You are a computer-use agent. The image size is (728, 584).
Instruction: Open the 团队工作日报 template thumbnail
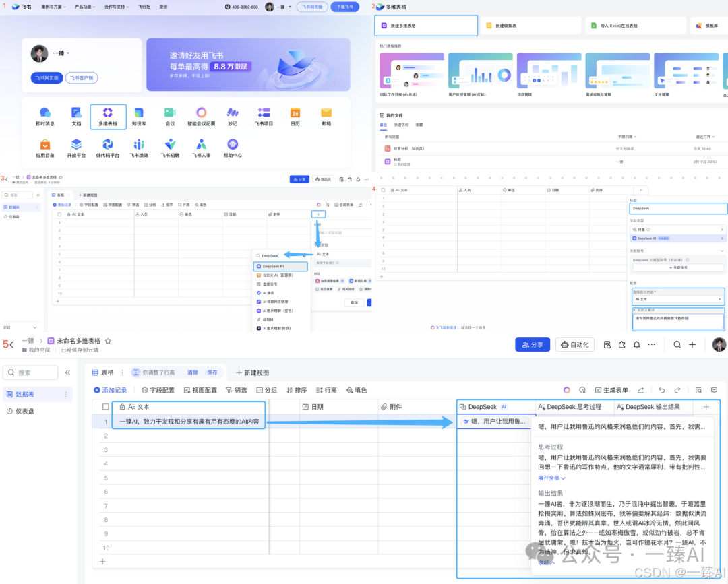click(412, 70)
